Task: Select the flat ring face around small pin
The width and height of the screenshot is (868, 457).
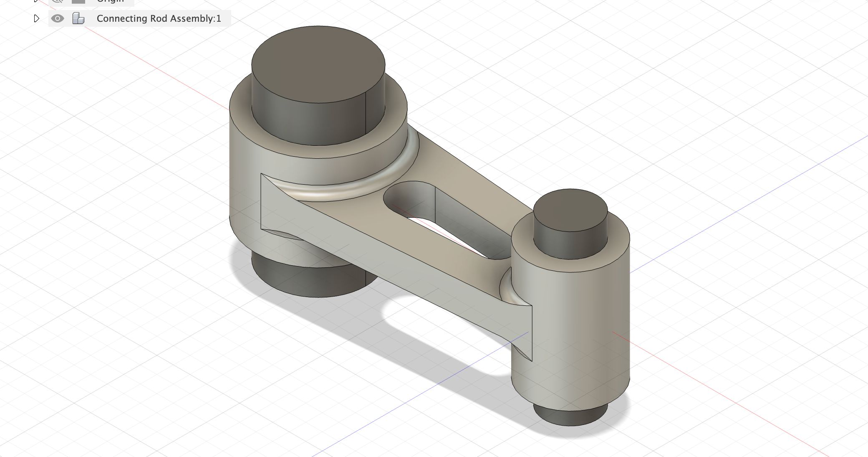Action: (x=522, y=242)
